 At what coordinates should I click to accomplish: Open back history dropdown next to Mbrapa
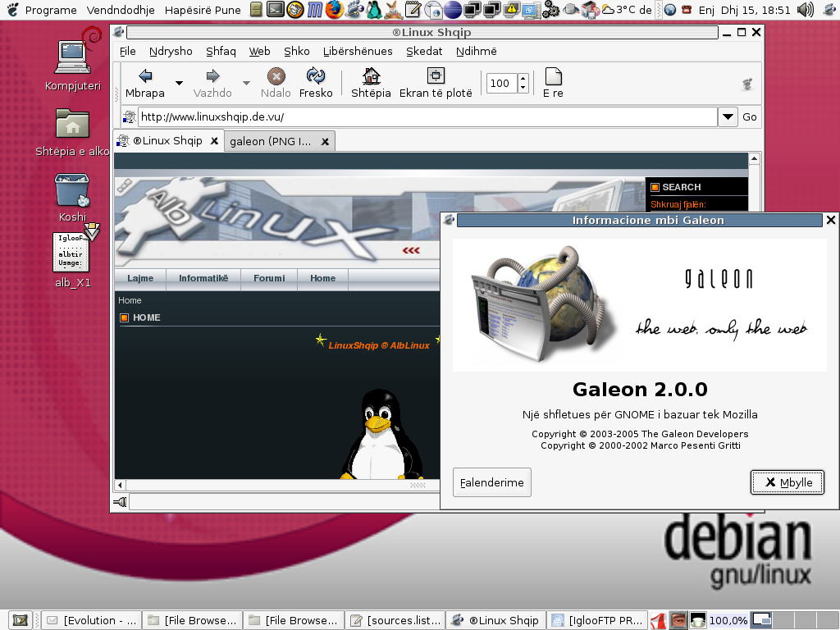tap(179, 83)
